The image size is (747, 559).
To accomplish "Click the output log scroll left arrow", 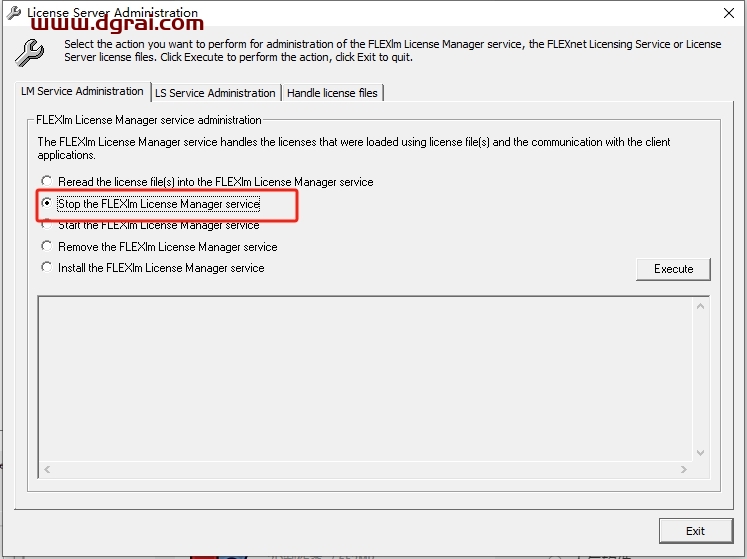I will [47, 469].
